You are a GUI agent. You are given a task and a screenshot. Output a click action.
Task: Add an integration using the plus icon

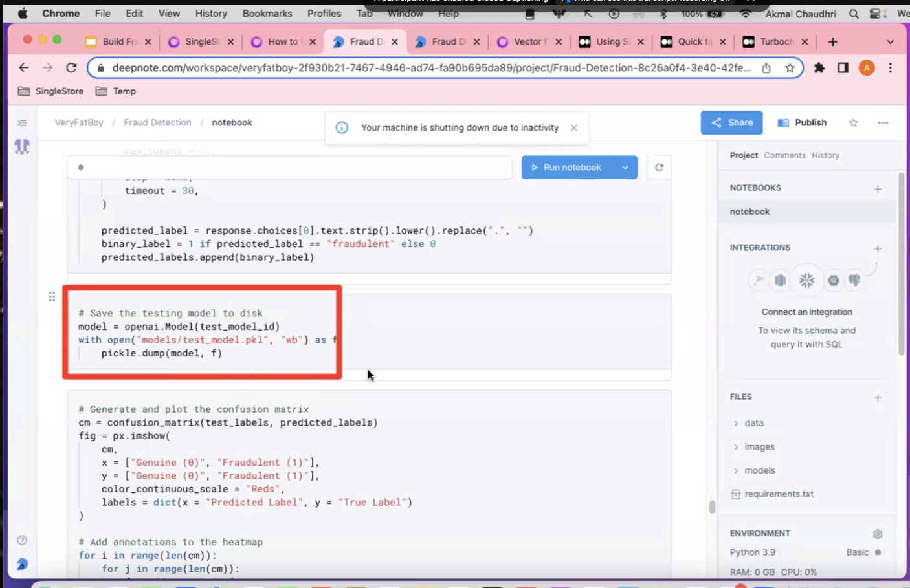[878, 248]
